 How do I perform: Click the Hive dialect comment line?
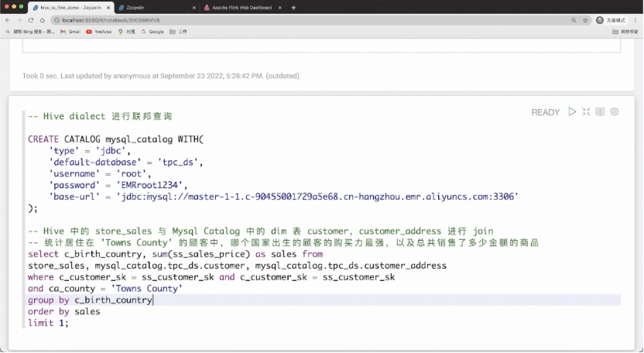click(x=100, y=116)
